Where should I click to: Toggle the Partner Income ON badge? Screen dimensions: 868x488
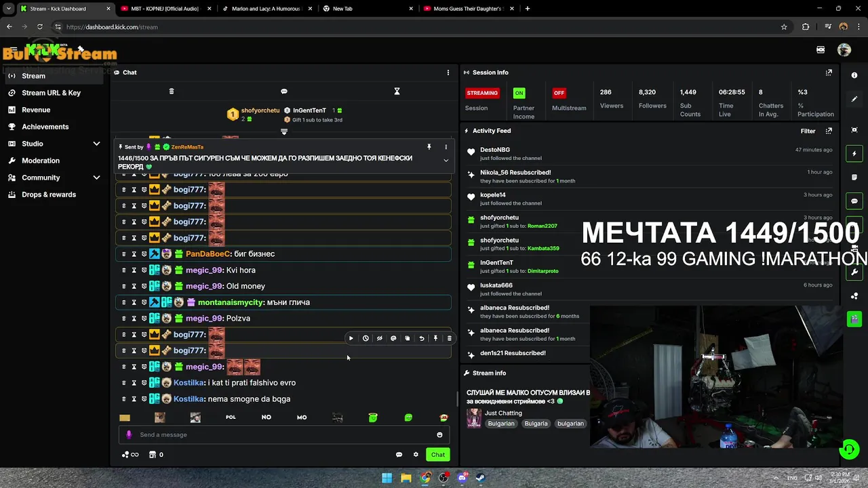pos(519,93)
